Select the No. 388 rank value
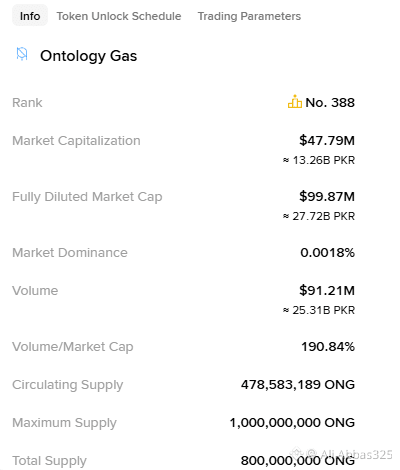This screenshot has width=400, height=470. click(x=330, y=102)
